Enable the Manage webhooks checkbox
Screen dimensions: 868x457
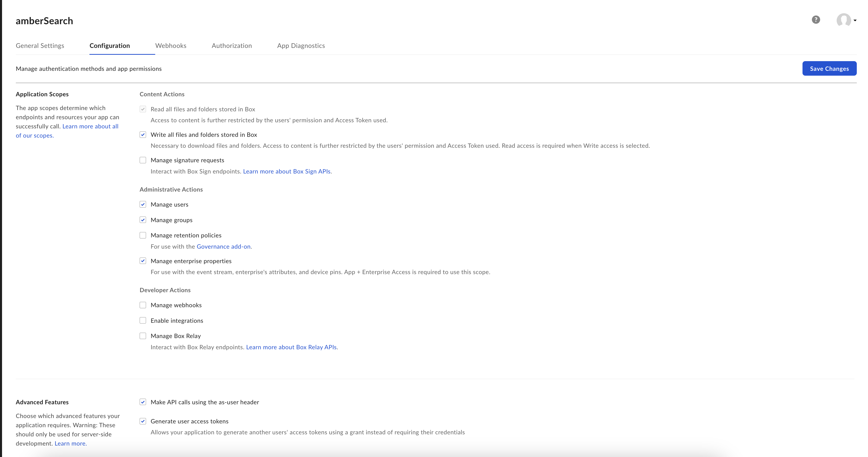point(143,305)
